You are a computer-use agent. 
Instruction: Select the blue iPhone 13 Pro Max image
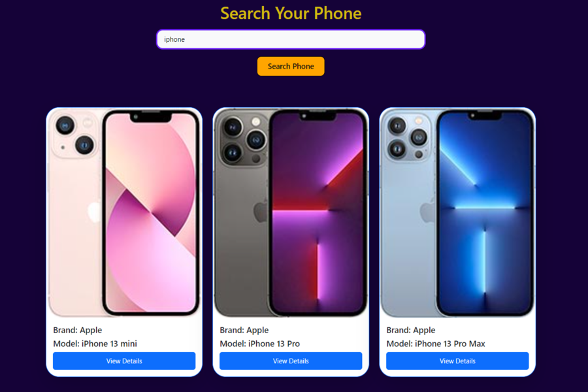point(457,213)
